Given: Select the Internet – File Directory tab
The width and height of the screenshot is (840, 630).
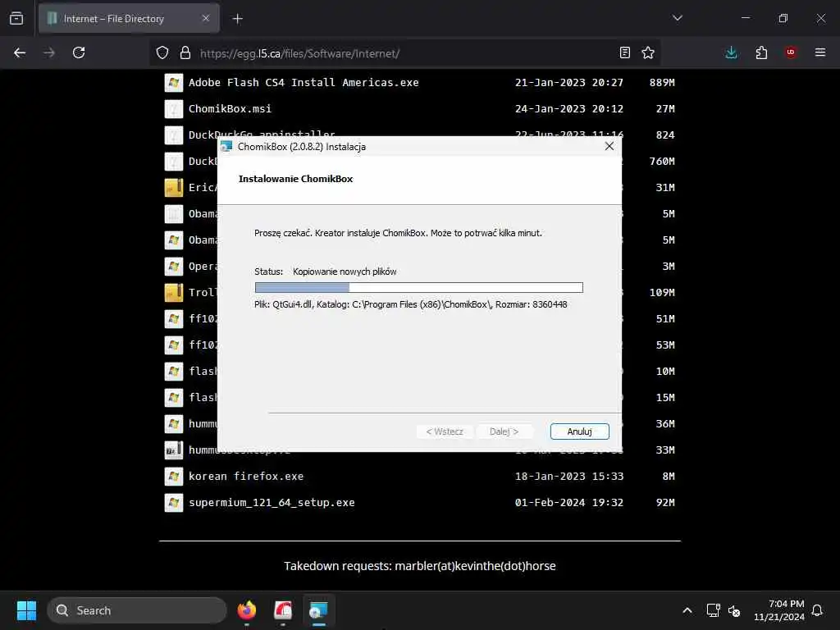Looking at the screenshot, I should pos(129,19).
